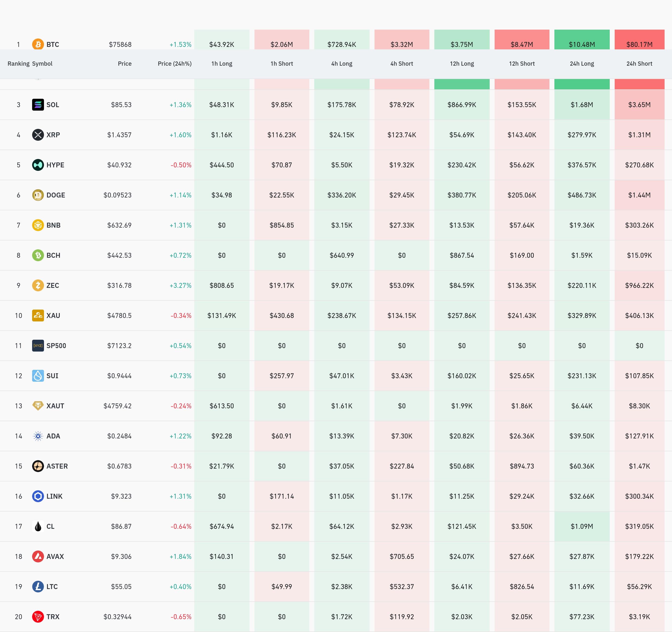Open the ASTER symbol link
The width and height of the screenshot is (672, 632).
pyautogui.click(x=57, y=466)
